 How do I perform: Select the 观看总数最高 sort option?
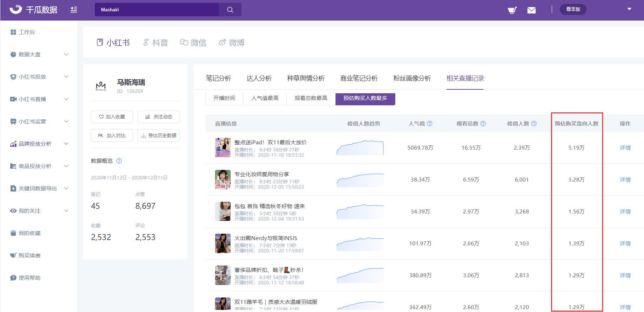(311, 98)
